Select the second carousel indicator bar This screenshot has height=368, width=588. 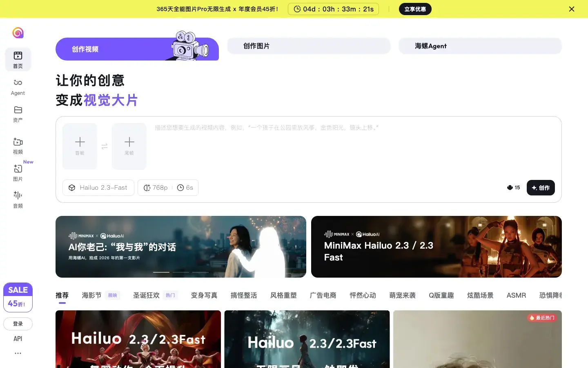(x=181, y=272)
